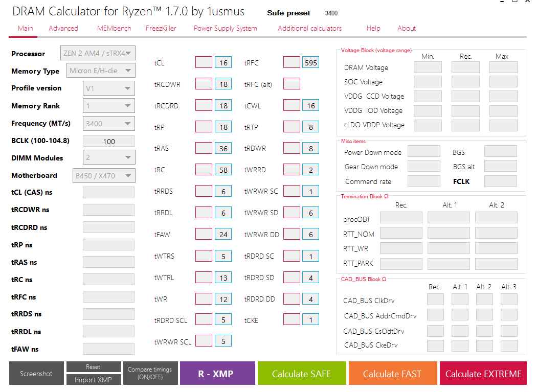Image resolution: width=536 pixels, height=392 pixels.
Task: Click the tRCDRD value 18 box
Action: pyautogui.click(x=223, y=105)
